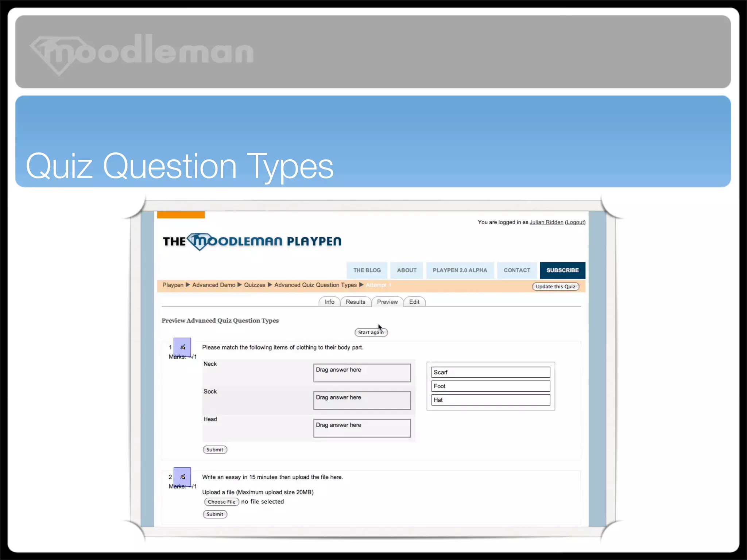
Task: Open the Julian Ridden profile link
Action: coord(546,222)
